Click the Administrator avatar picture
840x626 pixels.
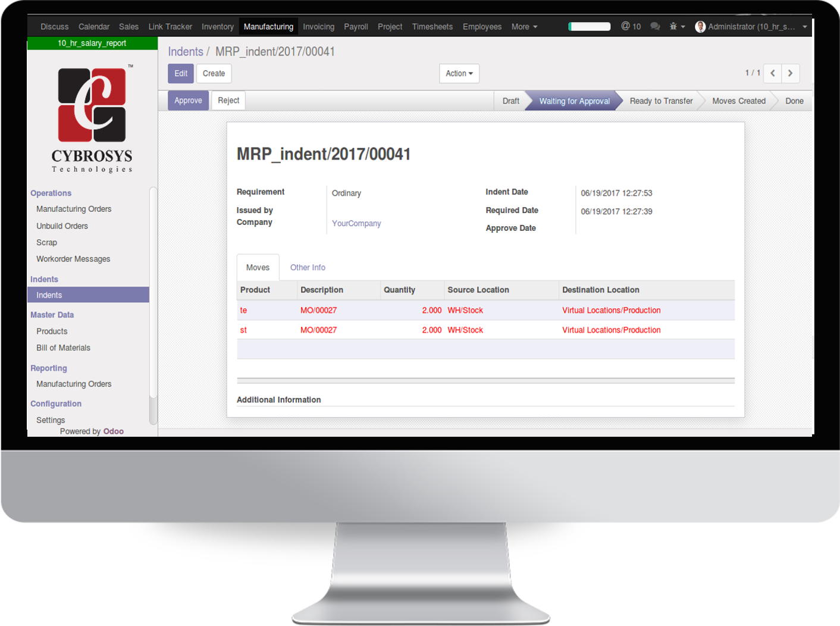tap(700, 27)
